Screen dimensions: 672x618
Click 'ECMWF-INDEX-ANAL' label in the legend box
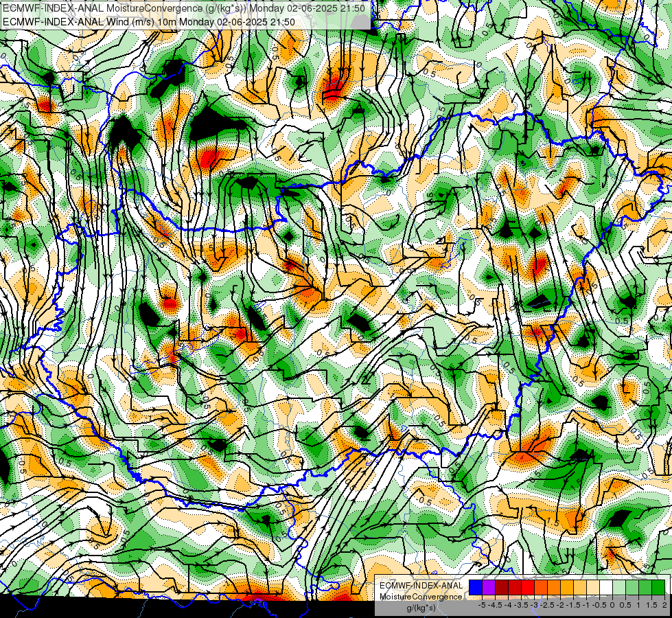coord(421,586)
